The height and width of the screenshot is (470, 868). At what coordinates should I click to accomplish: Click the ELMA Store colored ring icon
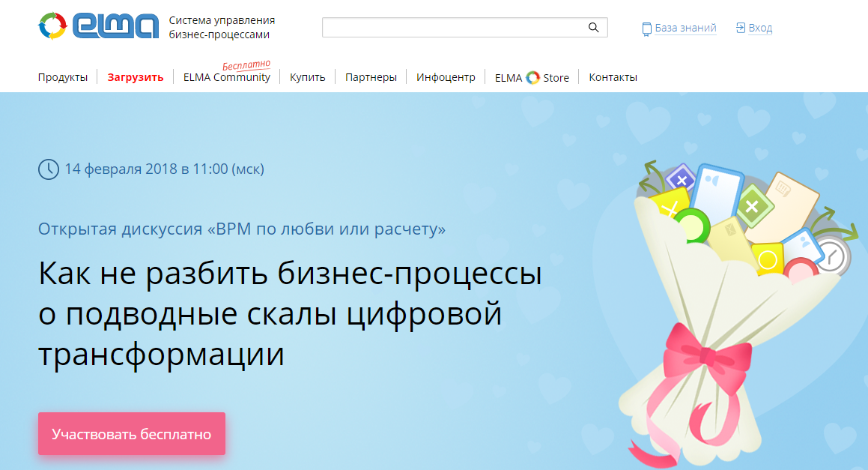pos(532,76)
